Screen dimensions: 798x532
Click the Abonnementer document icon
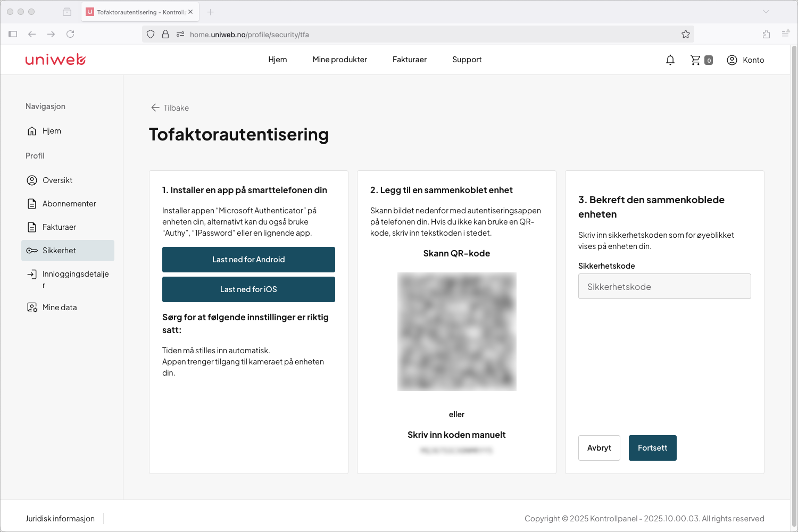(x=32, y=204)
